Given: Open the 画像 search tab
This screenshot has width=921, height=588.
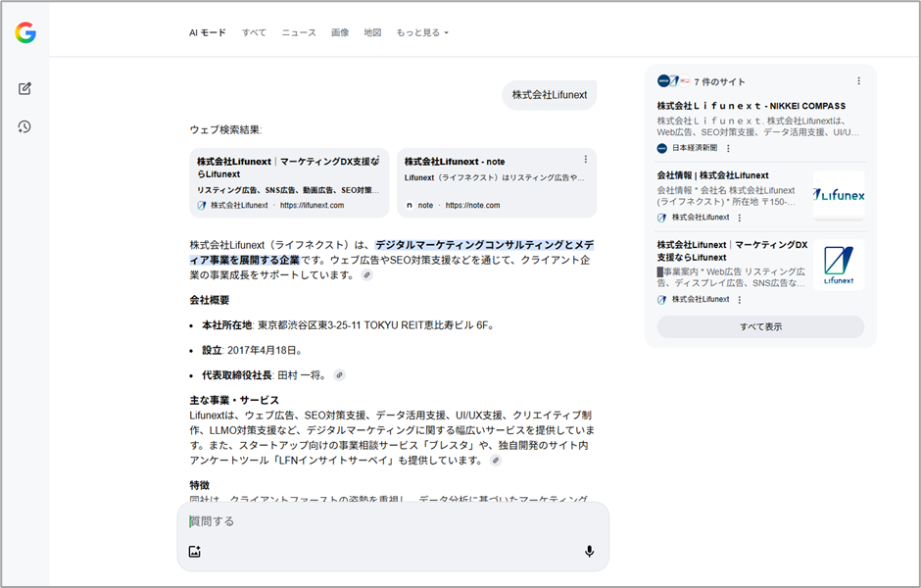Looking at the screenshot, I should (x=340, y=32).
